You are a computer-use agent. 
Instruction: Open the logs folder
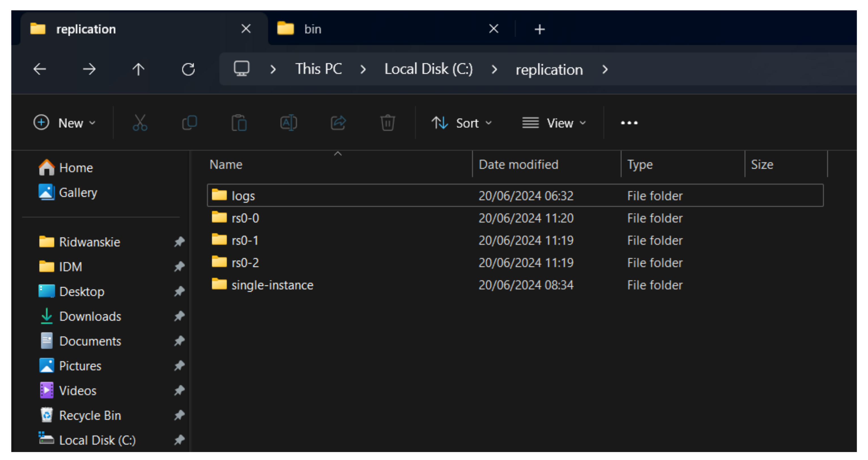(x=243, y=196)
